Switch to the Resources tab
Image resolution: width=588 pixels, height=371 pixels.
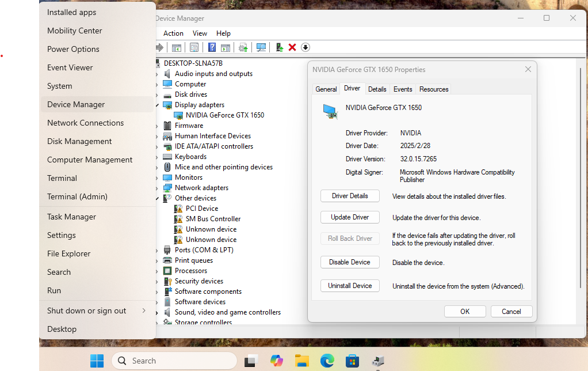[x=434, y=89]
